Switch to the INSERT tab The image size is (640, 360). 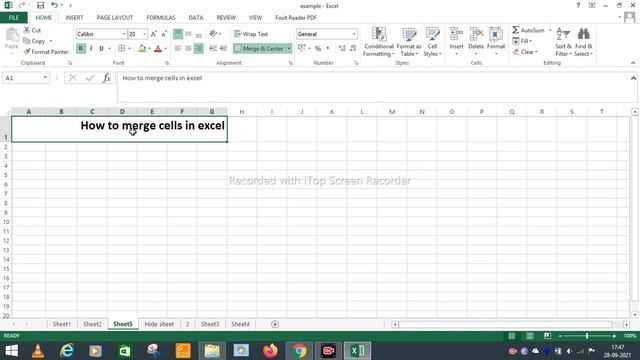[x=74, y=18]
